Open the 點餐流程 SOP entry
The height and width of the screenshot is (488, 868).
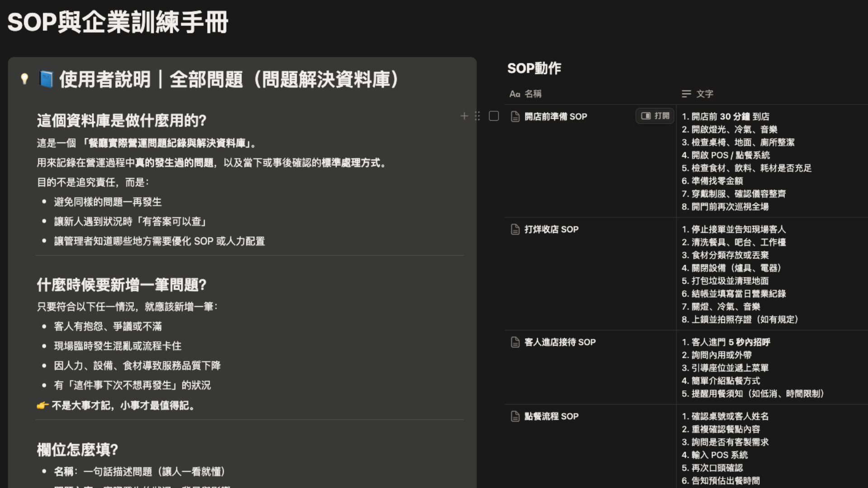(x=551, y=417)
